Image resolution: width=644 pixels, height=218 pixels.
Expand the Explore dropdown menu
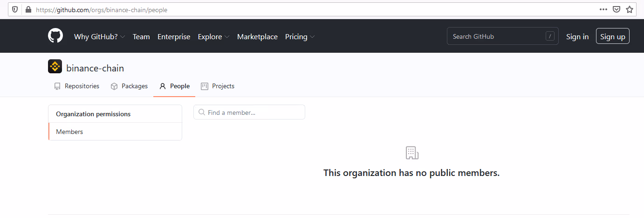[213, 36]
